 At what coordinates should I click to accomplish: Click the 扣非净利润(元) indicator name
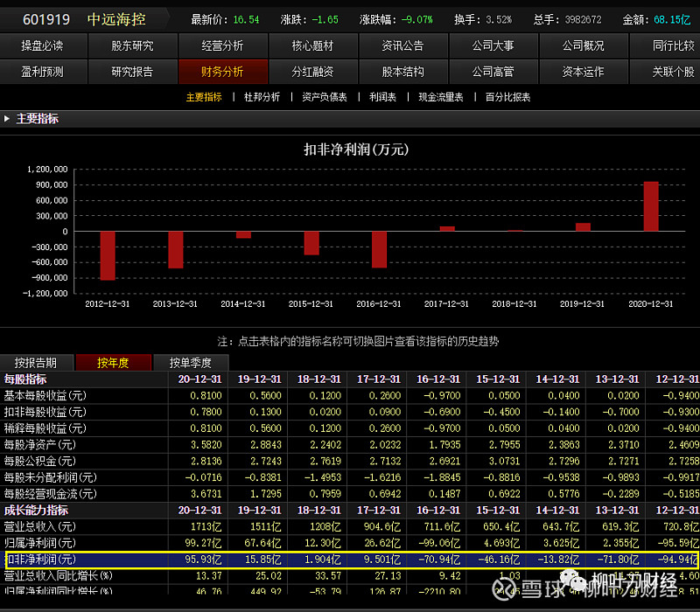(41, 560)
